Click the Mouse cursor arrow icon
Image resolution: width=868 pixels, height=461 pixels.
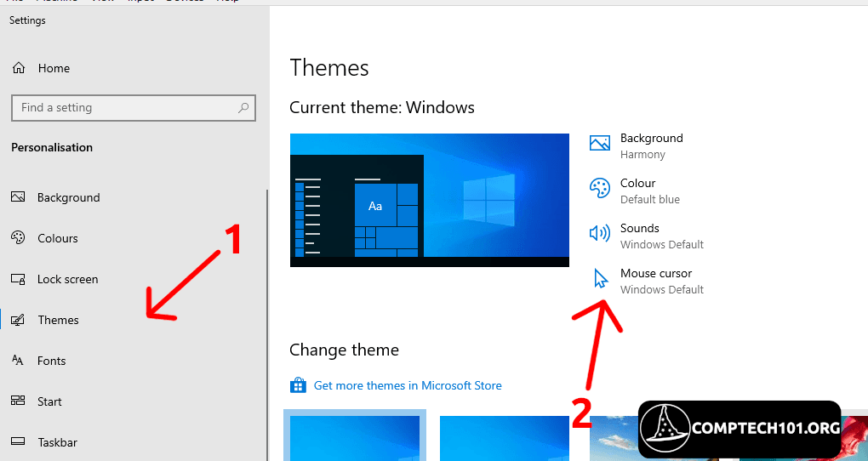pyautogui.click(x=600, y=279)
